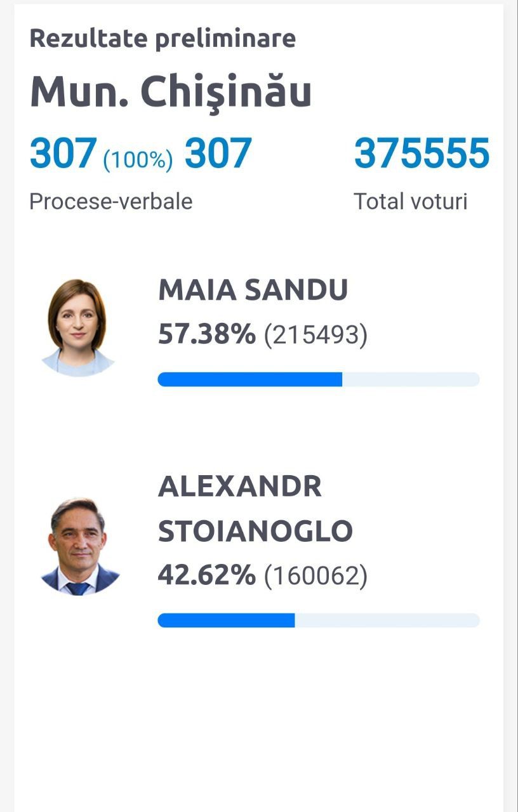Click the (215493) vote count
This screenshot has height=812, width=518.
pos(315,335)
